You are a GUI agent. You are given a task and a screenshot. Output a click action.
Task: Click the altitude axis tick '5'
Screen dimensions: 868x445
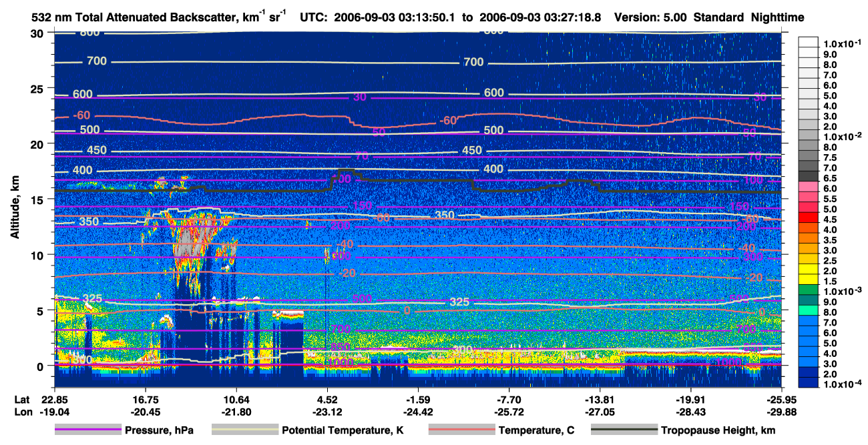click(41, 310)
